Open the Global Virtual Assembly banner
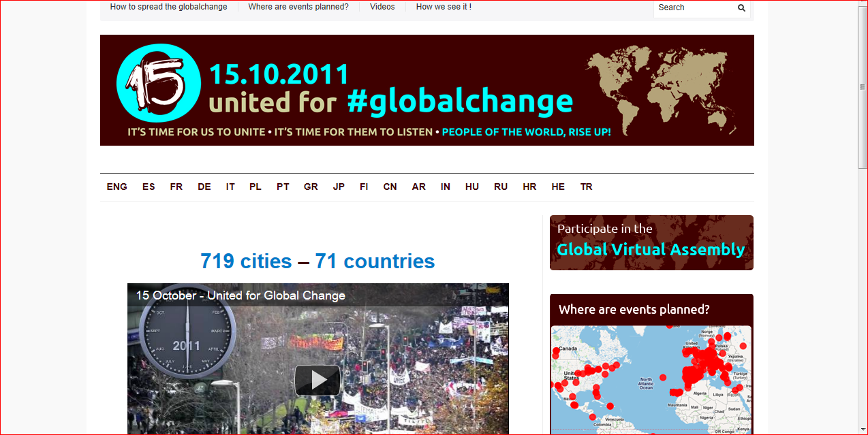This screenshot has width=868, height=435. point(651,242)
